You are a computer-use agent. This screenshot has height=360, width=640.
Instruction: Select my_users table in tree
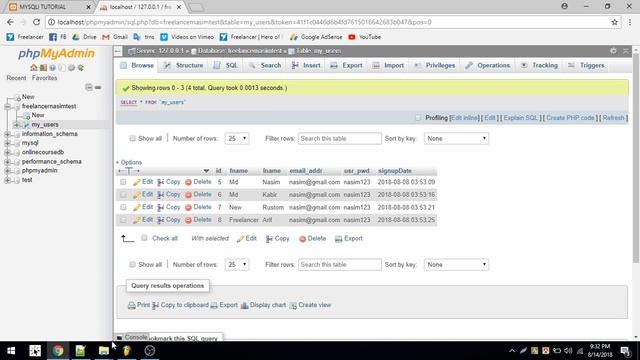point(45,124)
